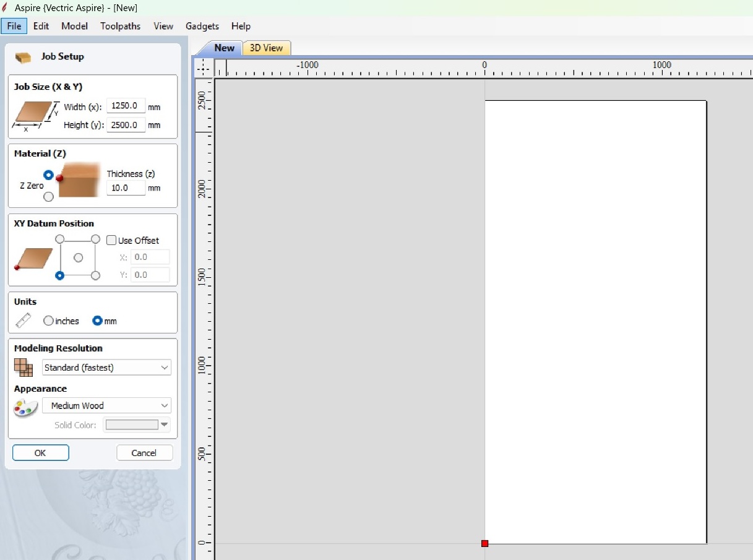Open the Toolpaths menu
Image resolution: width=753 pixels, height=560 pixels.
click(121, 26)
